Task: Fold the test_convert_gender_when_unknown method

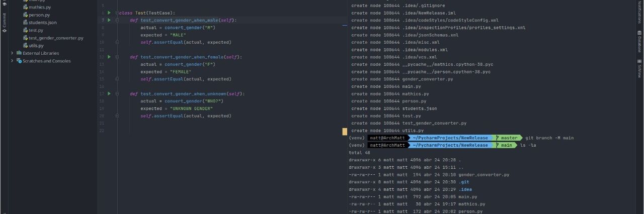Action: click(117, 93)
